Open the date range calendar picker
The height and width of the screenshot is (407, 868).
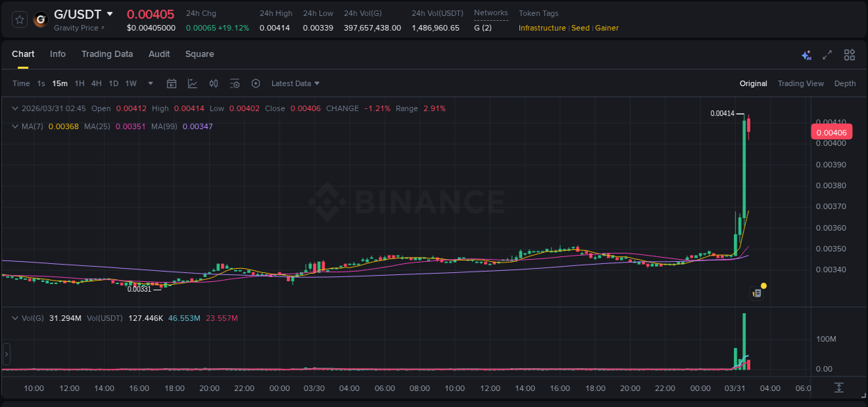[172, 83]
